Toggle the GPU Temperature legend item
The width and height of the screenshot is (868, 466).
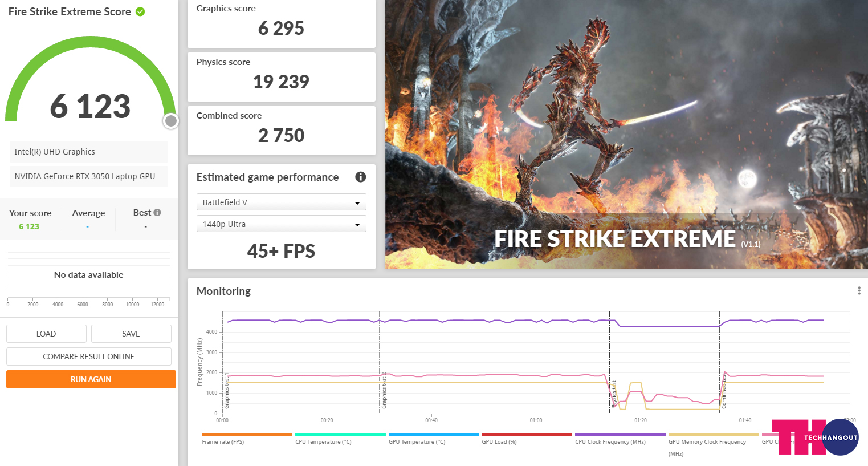(434, 438)
